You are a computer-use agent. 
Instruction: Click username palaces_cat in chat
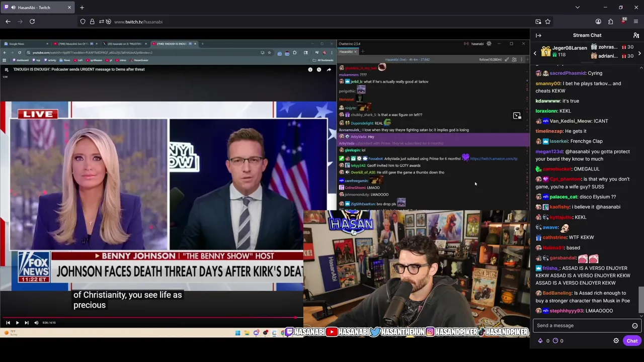point(563,197)
